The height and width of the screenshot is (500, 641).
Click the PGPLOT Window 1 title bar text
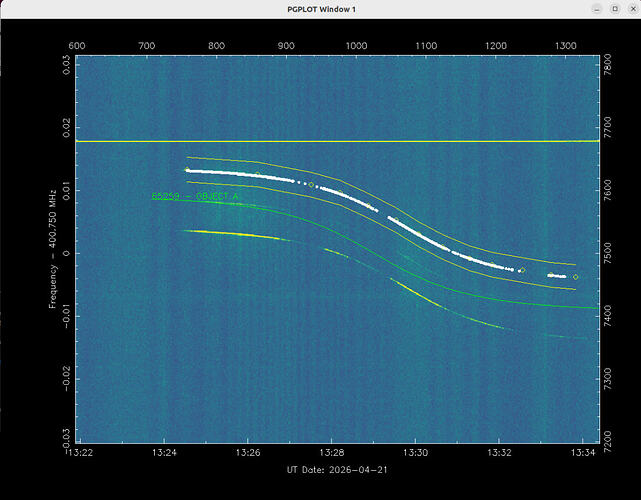(321, 9)
